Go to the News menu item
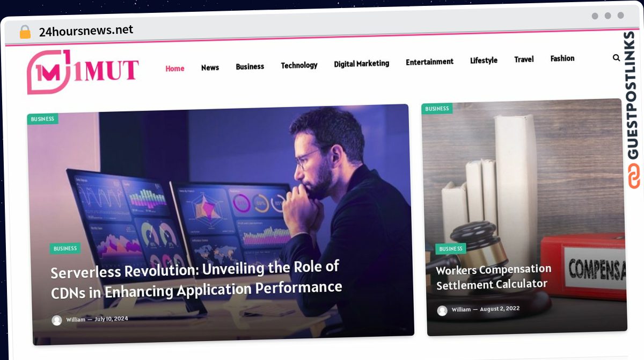 pyautogui.click(x=210, y=67)
